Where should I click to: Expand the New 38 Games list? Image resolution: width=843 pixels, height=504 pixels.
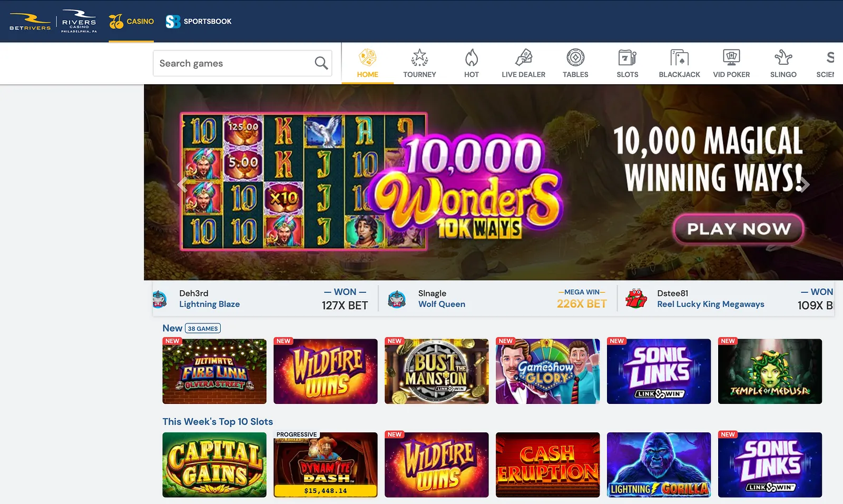coord(203,328)
